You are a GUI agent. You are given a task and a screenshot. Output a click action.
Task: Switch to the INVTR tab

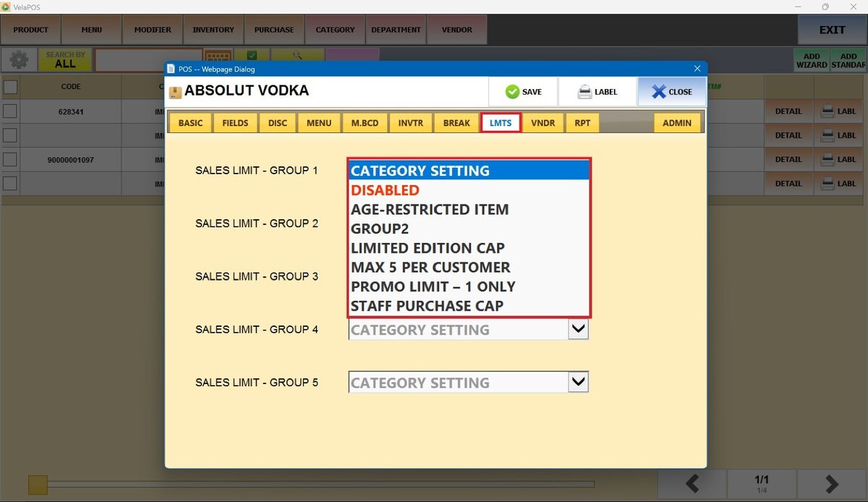(411, 123)
